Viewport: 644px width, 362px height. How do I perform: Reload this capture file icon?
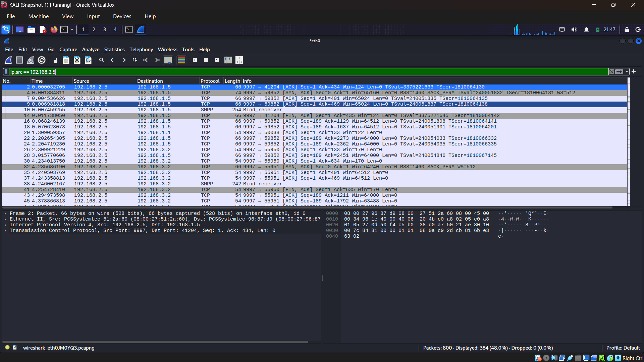coord(88,60)
